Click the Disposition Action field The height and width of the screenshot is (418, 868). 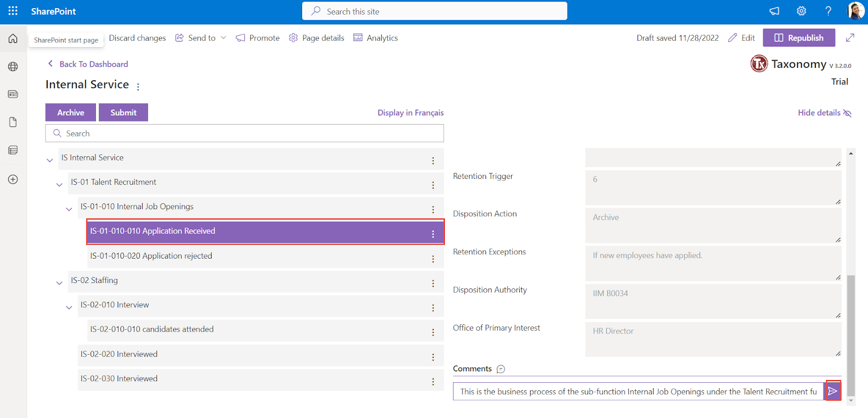[713, 226]
